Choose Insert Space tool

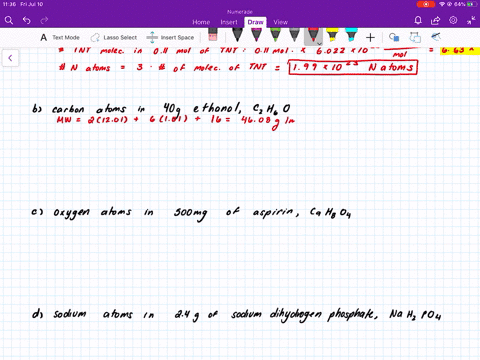pos(170,37)
